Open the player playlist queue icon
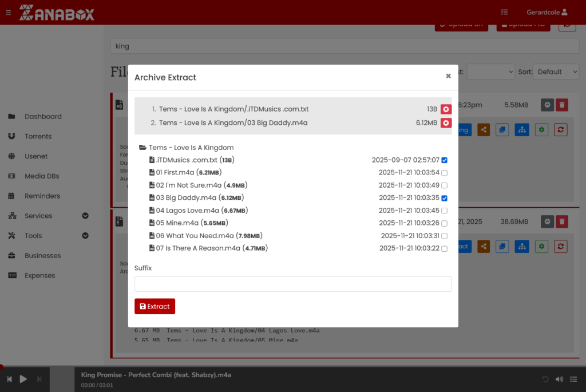 pyautogui.click(x=573, y=379)
